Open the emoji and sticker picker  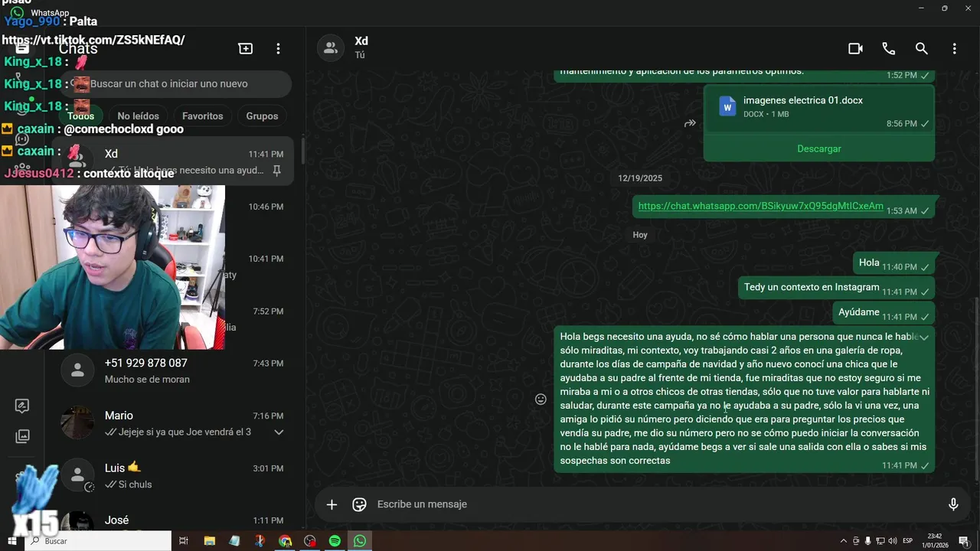click(x=359, y=504)
